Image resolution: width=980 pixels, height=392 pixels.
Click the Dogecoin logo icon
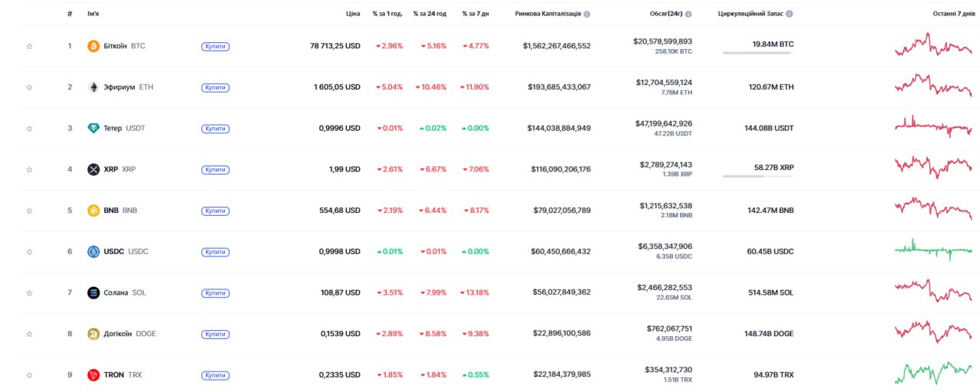(x=93, y=334)
